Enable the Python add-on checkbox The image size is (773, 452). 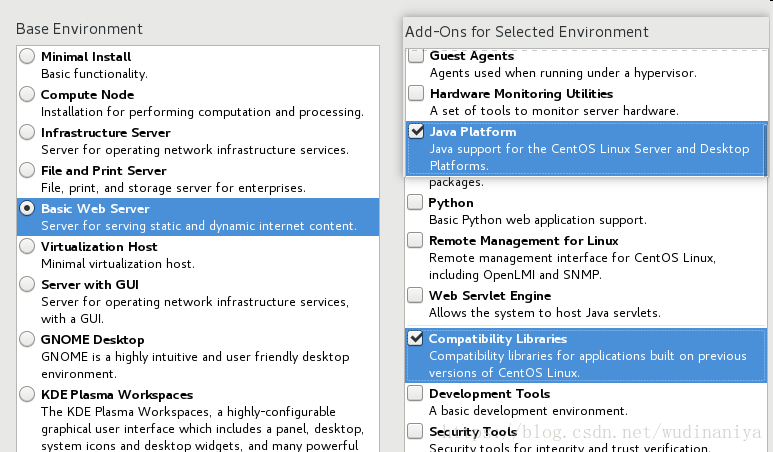pos(415,202)
